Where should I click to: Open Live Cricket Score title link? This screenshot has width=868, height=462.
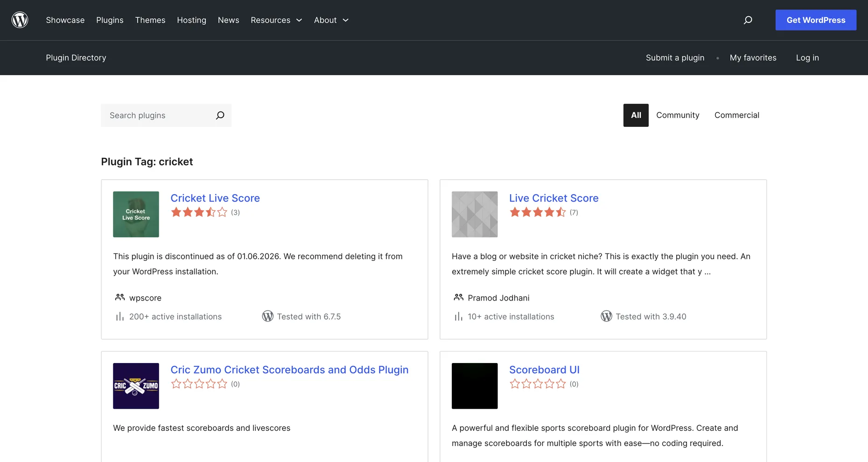click(554, 198)
